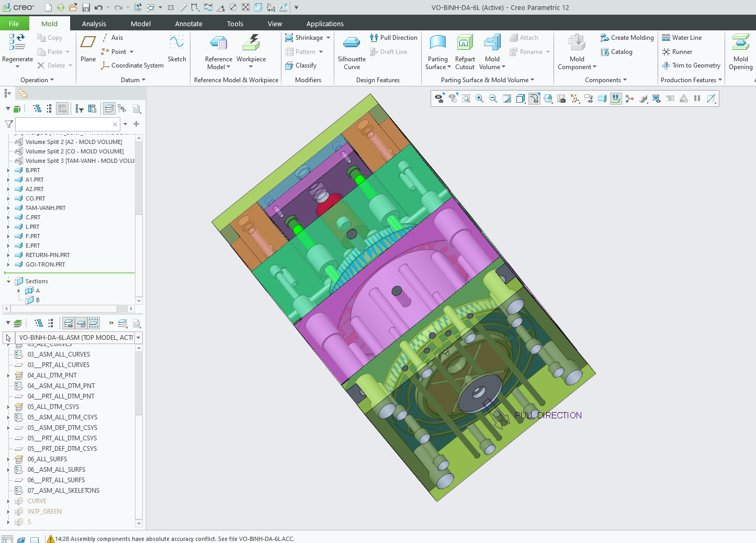Click the model tree search filter field

tap(64, 124)
